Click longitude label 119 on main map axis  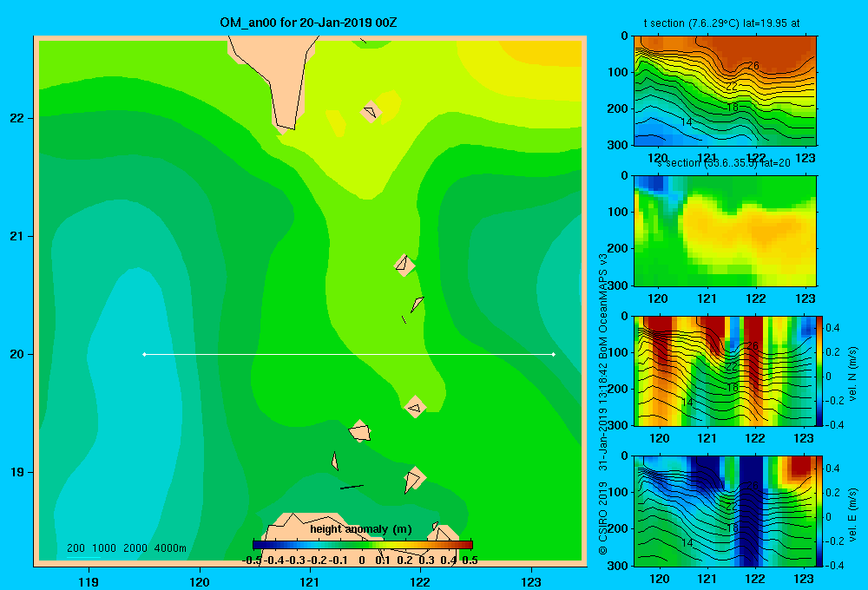tap(89, 581)
